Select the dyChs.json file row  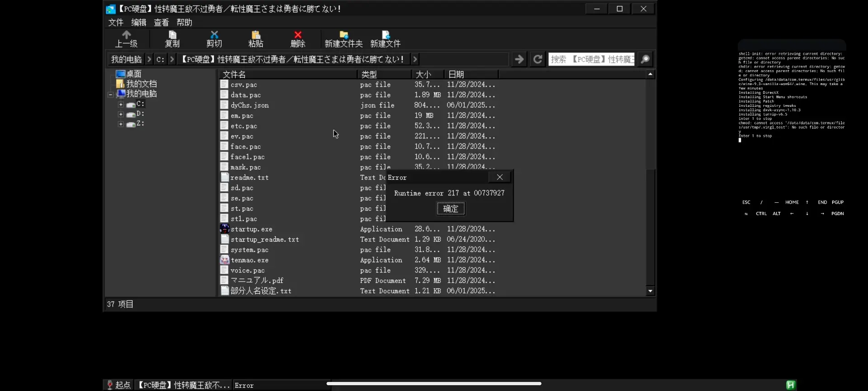click(x=358, y=105)
